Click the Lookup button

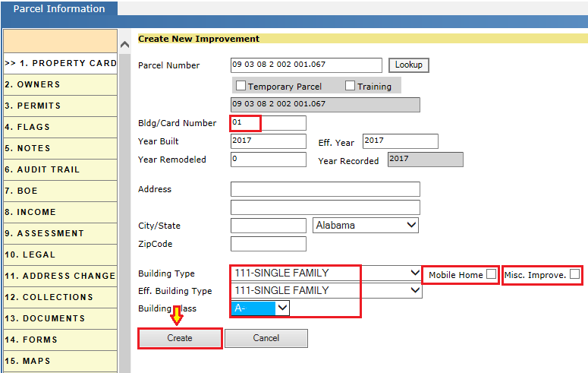408,65
